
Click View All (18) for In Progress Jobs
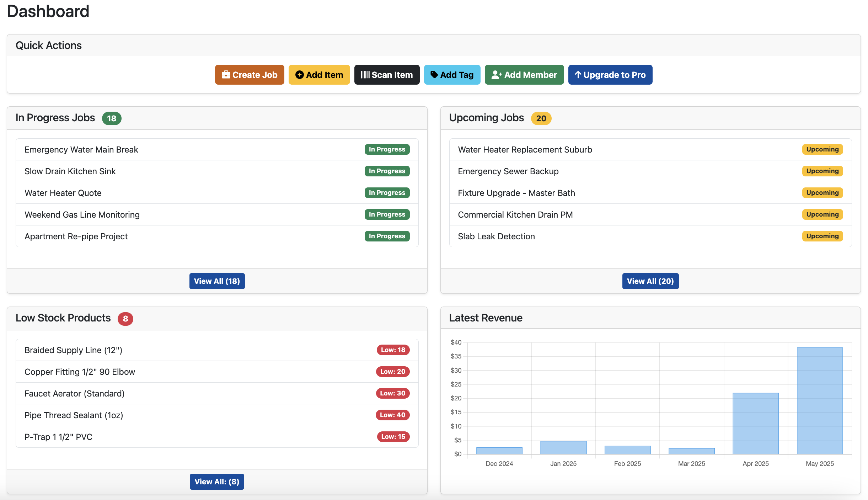pyautogui.click(x=217, y=281)
